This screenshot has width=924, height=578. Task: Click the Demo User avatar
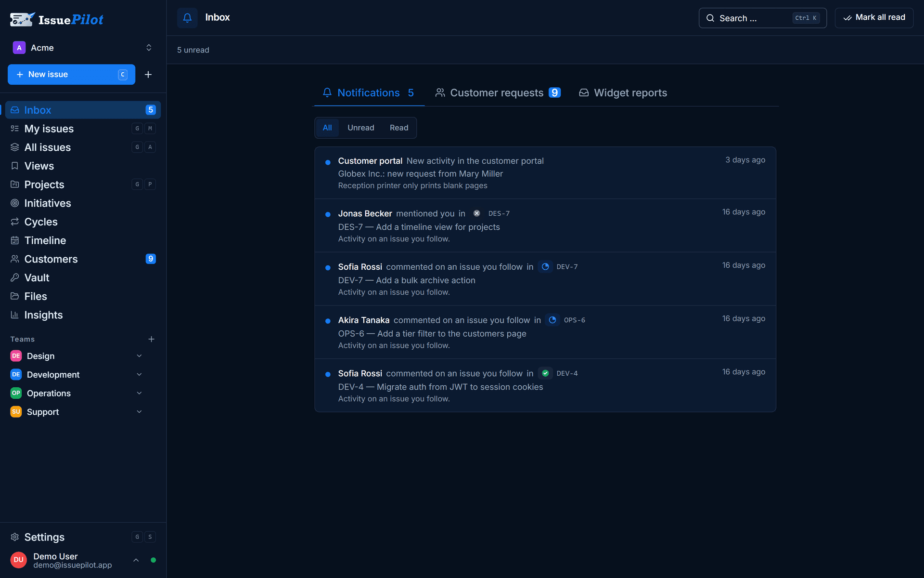[19, 560]
